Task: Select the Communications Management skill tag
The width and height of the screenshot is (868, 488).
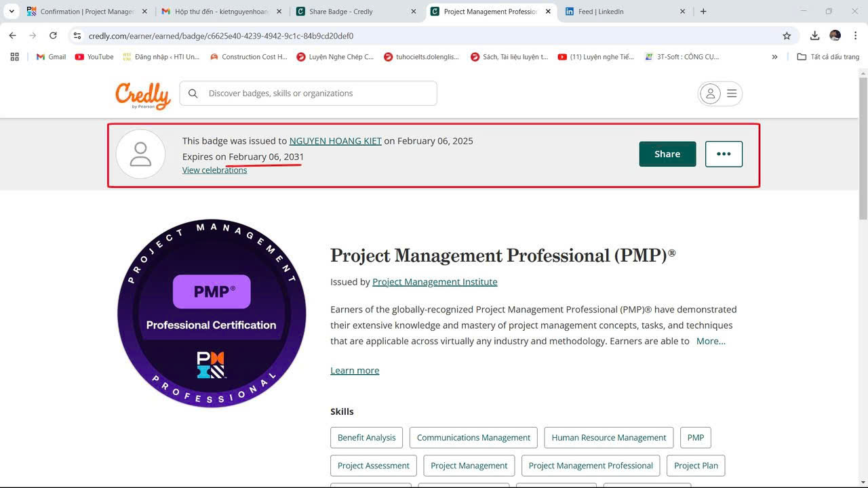Action: pyautogui.click(x=473, y=438)
